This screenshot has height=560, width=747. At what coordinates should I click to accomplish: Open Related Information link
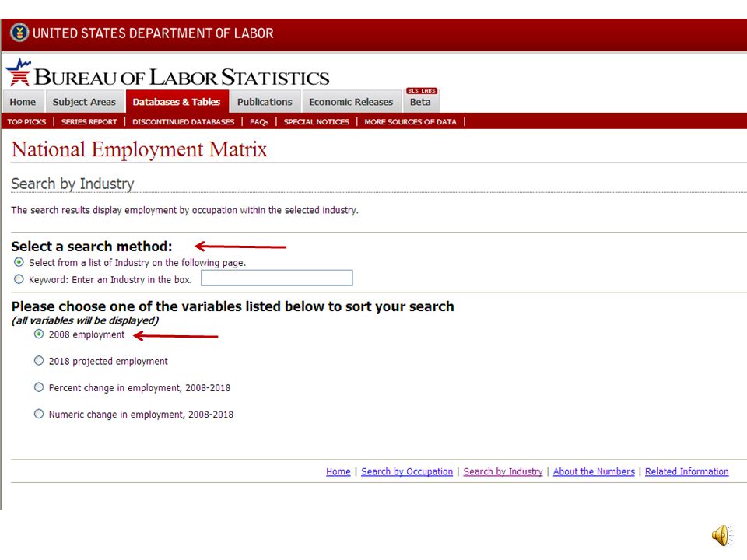687,471
